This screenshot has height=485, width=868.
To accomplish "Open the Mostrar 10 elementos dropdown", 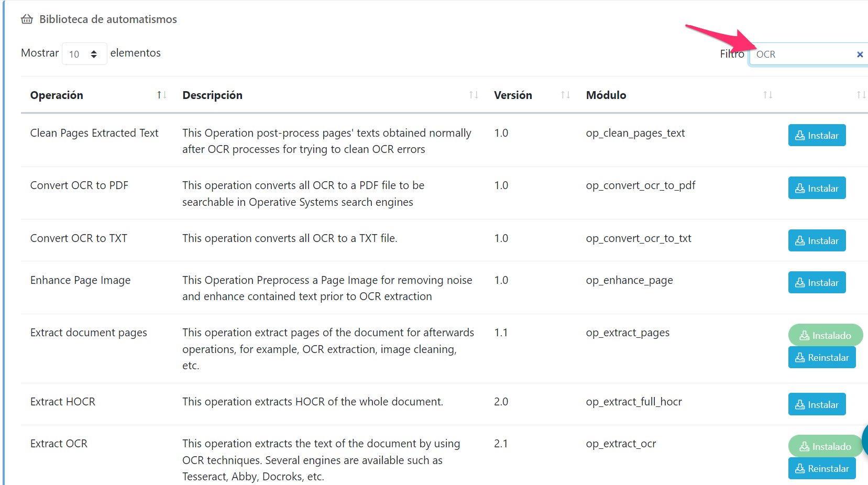I will 84,54.
